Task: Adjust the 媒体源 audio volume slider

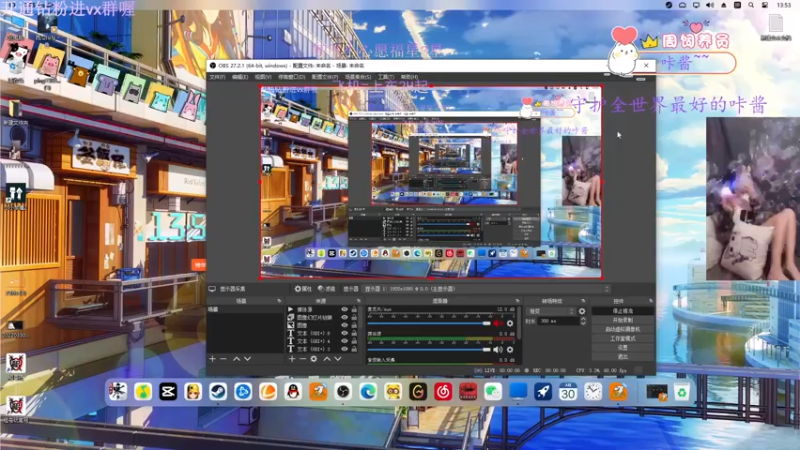Action: point(429,350)
